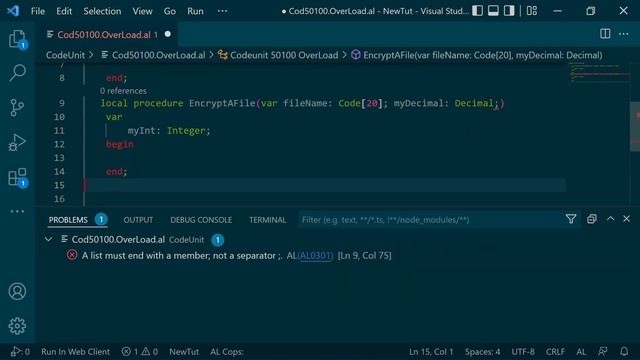Viewport: 640px width, 360px height.
Task: Click the editor vertical scrollbar
Action: [635, 127]
